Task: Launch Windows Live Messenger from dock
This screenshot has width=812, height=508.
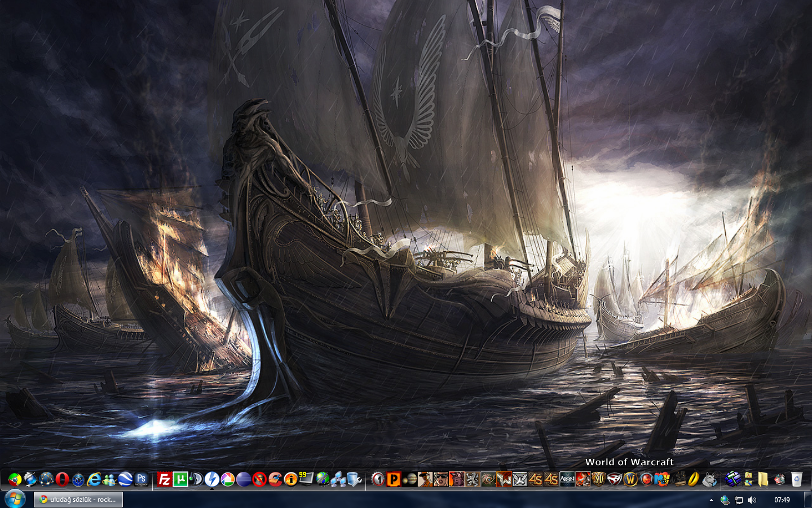Action: [x=109, y=480]
